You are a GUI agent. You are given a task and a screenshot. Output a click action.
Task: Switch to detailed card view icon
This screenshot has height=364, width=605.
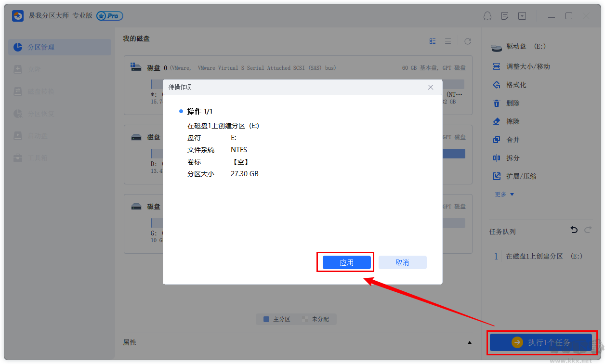tap(433, 41)
